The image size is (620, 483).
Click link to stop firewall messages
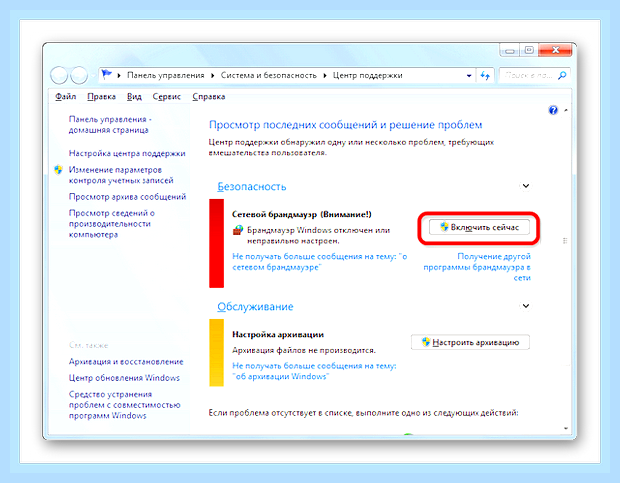pos(319,262)
